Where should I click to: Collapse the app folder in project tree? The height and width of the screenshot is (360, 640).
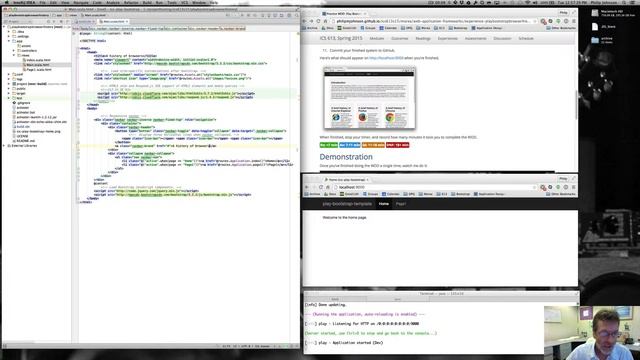(9, 41)
